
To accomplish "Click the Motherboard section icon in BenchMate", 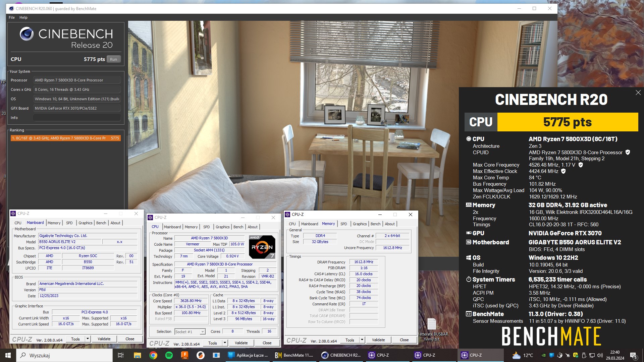I will click(x=469, y=242).
